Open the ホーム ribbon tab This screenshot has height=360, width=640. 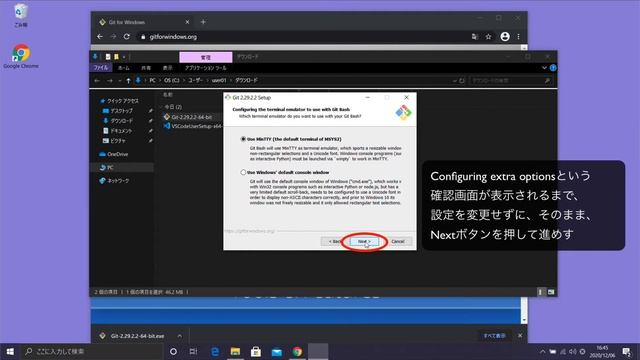(124, 68)
